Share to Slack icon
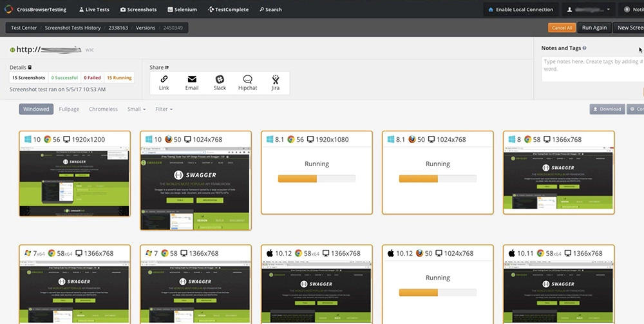This screenshot has width=644, height=324. [220, 79]
